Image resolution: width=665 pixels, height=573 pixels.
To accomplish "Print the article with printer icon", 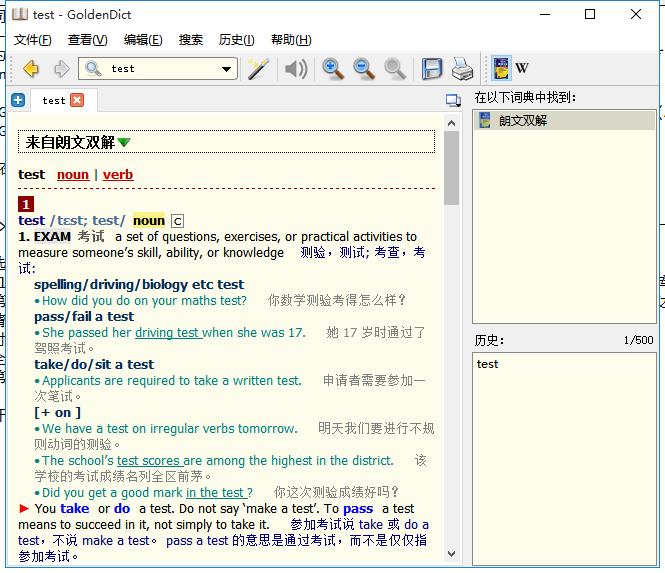I will pos(462,69).
